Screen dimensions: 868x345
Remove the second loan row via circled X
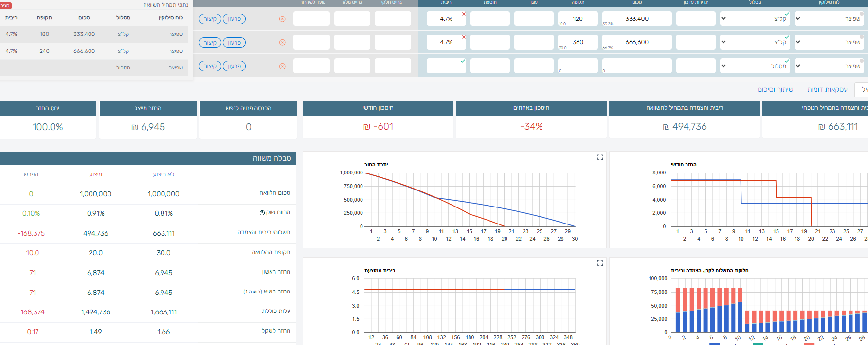click(282, 42)
